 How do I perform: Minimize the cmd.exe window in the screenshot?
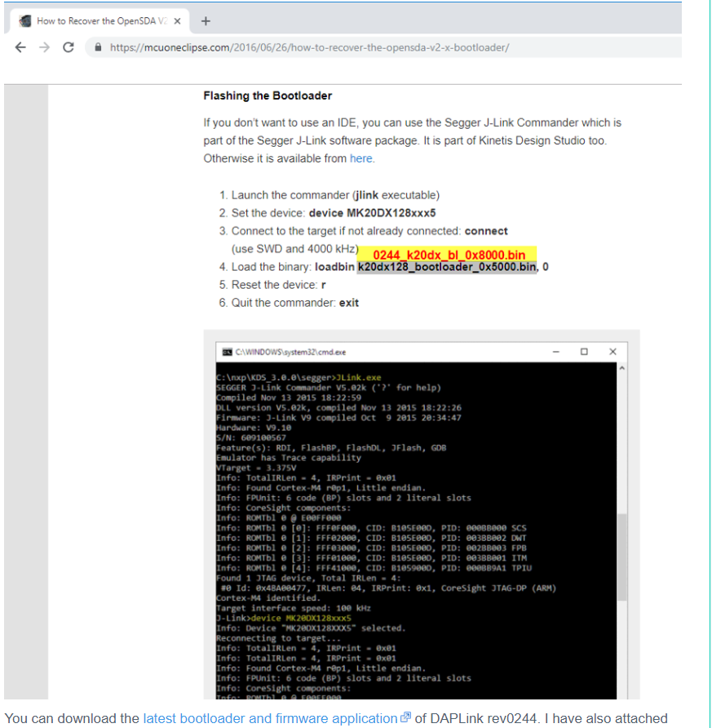click(x=555, y=352)
